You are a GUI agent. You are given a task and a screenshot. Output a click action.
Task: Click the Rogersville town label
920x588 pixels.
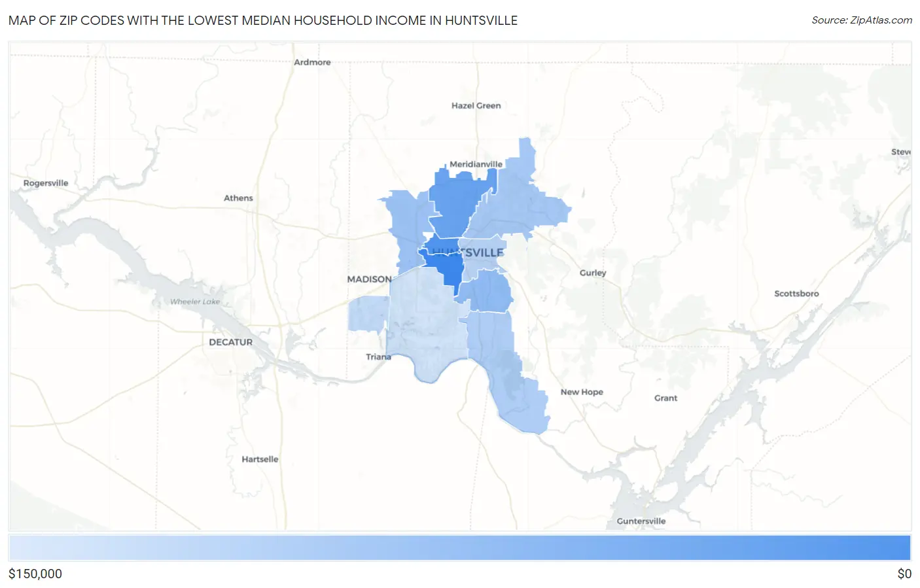46,183
